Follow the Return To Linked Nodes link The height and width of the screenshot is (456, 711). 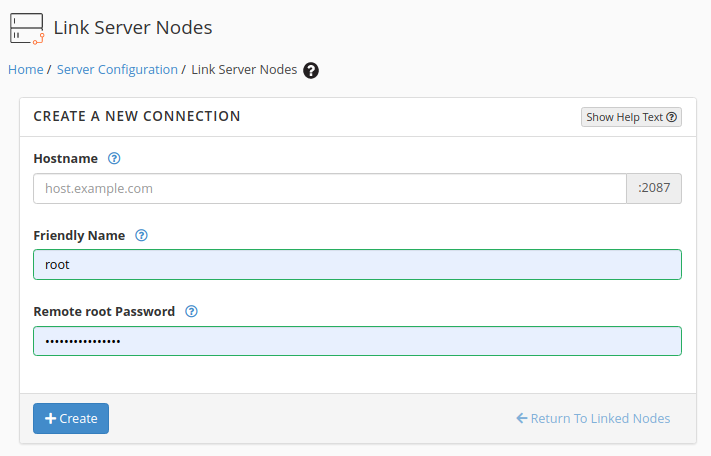[x=593, y=418]
